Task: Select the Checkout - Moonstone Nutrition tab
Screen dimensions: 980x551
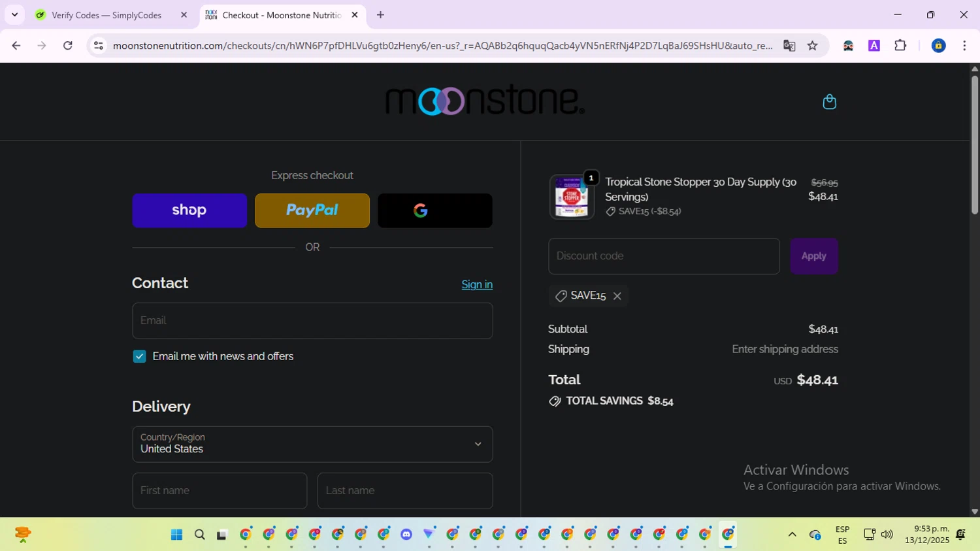Action: [x=282, y=15]
